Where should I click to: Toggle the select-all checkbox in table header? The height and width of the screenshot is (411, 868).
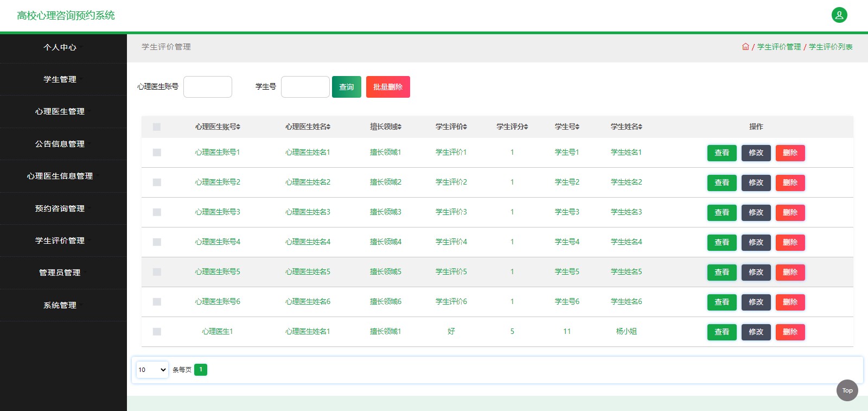coord(157,127)
